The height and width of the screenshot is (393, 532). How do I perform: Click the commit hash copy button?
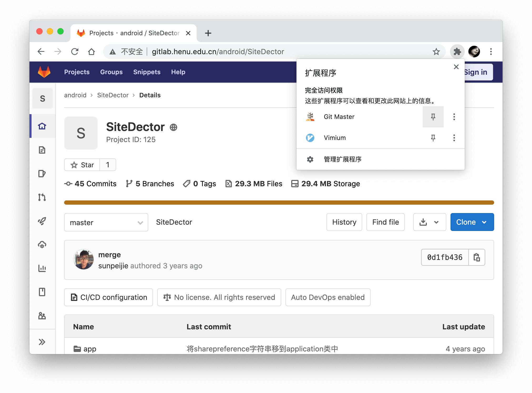pyautogui.click(x=477, y=258)
